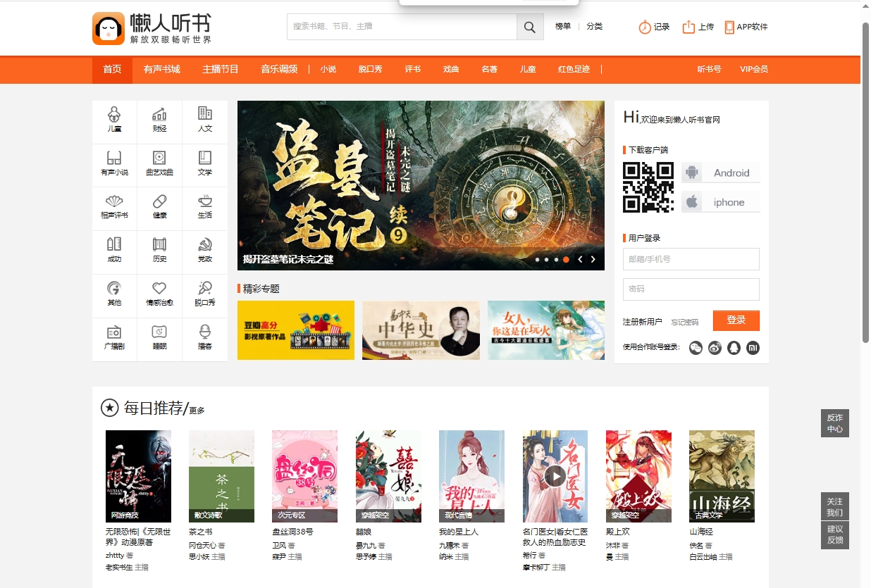The height and width of the screenshot is (588, 871).
Task: Open 听书号 in the nav bar
Action: (709, 69)
